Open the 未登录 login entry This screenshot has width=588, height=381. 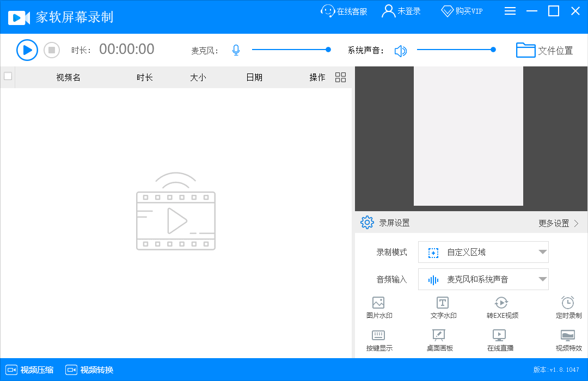401,11
